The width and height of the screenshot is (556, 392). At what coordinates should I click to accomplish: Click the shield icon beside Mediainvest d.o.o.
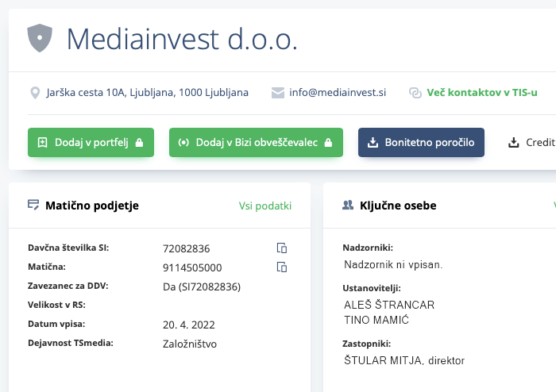(x=40, y=38)
